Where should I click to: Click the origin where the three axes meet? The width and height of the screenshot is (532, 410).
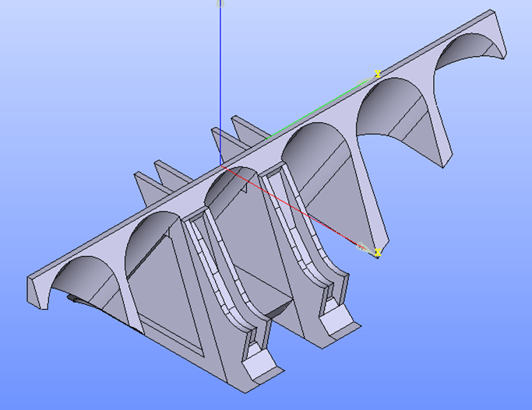coord(221,164)
